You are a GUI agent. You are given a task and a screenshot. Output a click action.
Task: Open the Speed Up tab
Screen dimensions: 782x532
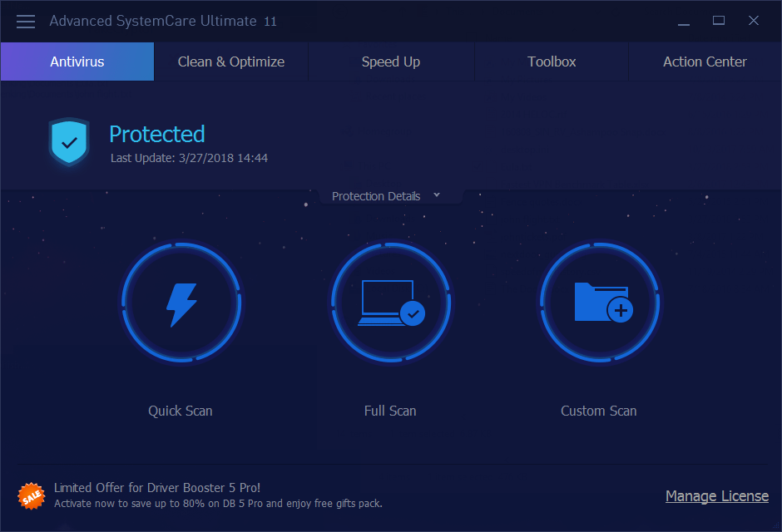(391, 62)
